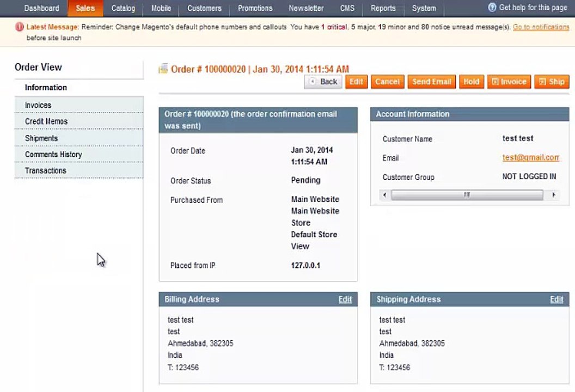Switch to the Invoices tab
The image size is (575, 392).
[79, 105]
